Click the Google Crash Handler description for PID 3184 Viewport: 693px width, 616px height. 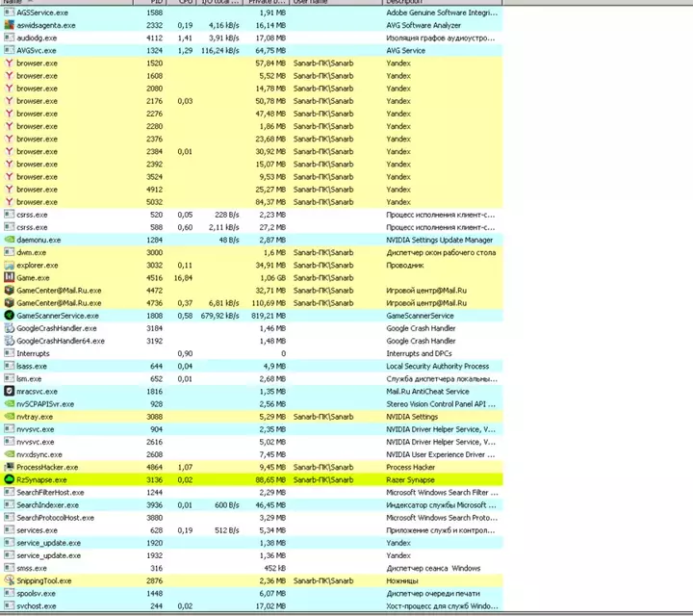click(x=421, y=328)
